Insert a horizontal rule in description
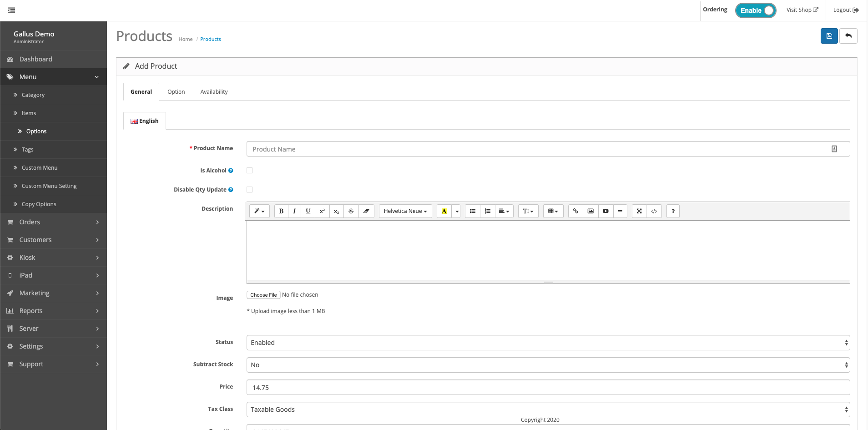 pos(620,211)
